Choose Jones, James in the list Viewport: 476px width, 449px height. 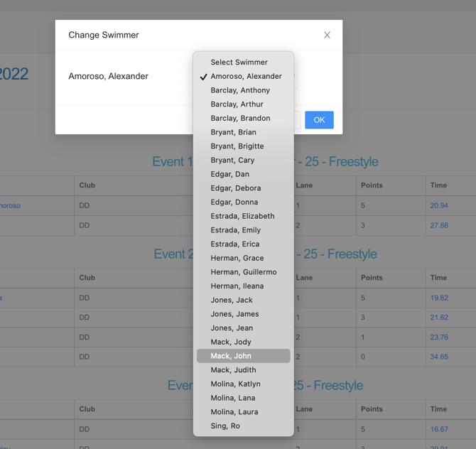(x=234, y=314)
